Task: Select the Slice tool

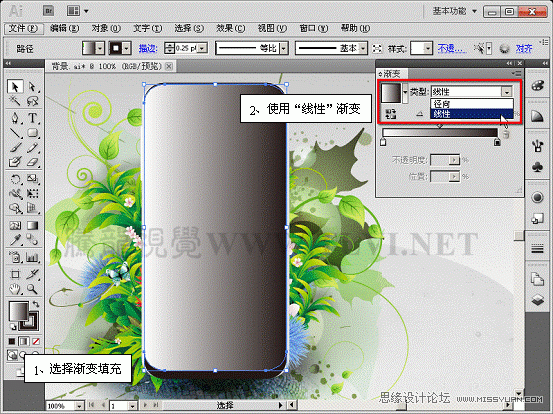Action: click(32, 274)
